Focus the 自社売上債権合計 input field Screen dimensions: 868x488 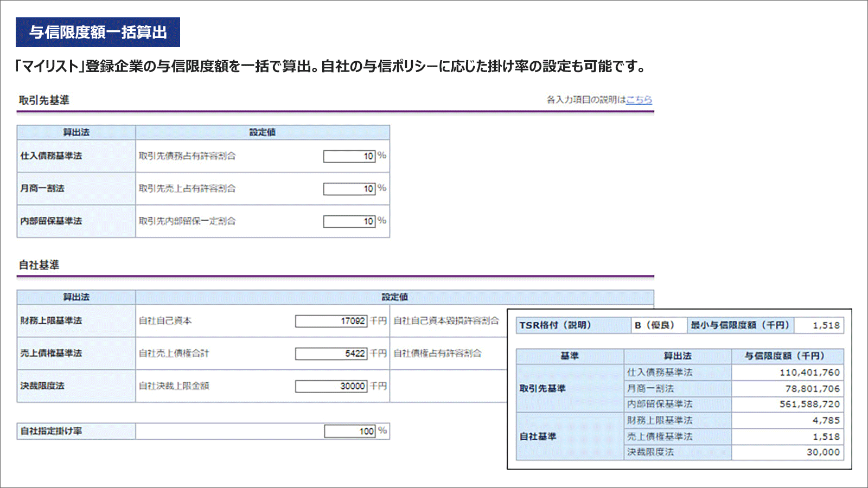(331, 354)
